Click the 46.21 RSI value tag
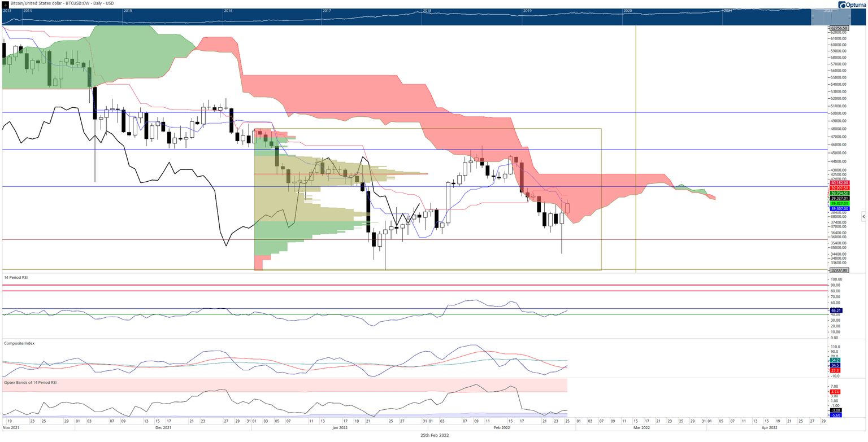The width and height of the screenshot is (868, 442). point(836,310)
